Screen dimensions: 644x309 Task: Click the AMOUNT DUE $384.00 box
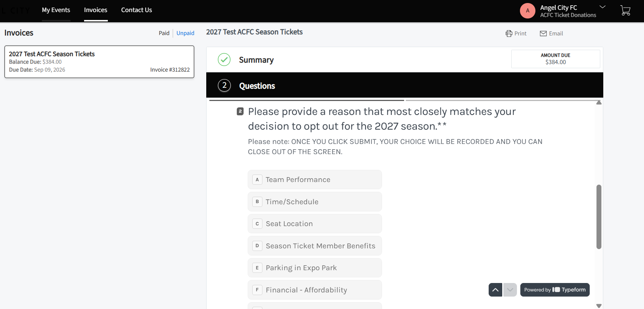pos(555,59)
